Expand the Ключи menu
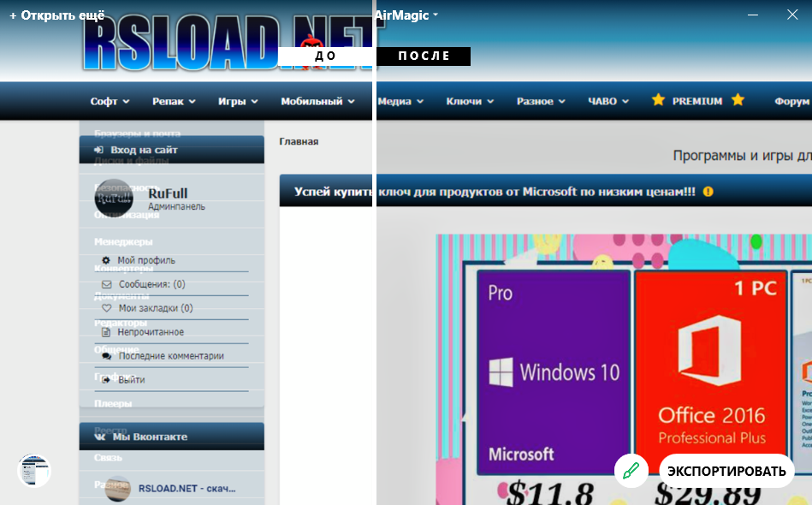Screen dimensions: 812x505 (470, 102)
